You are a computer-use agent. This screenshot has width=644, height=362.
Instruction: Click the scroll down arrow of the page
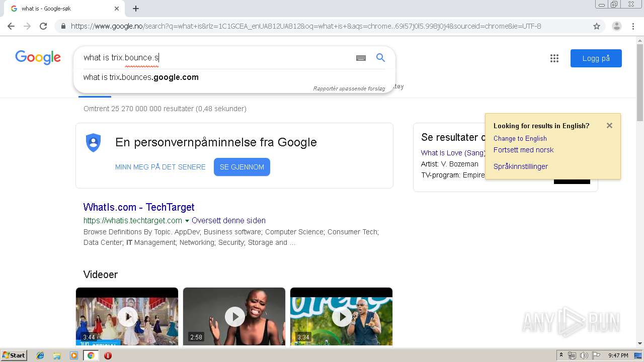(x=640, y=343)
